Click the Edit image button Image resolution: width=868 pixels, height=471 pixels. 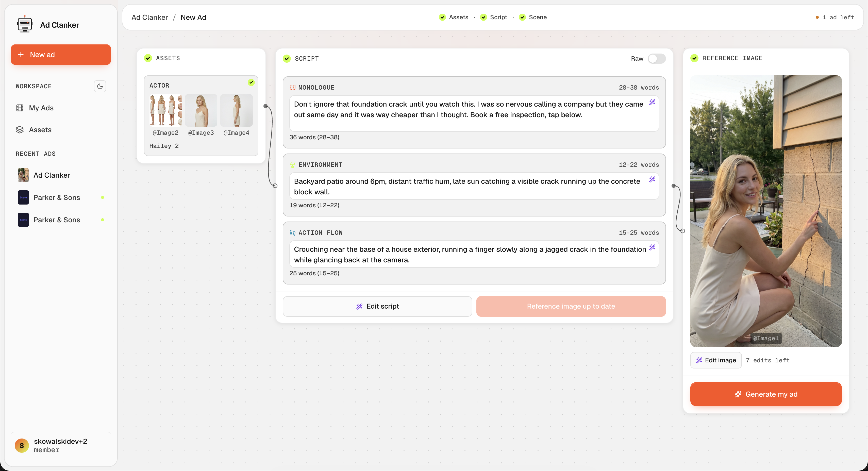click(x=716, y=360)
